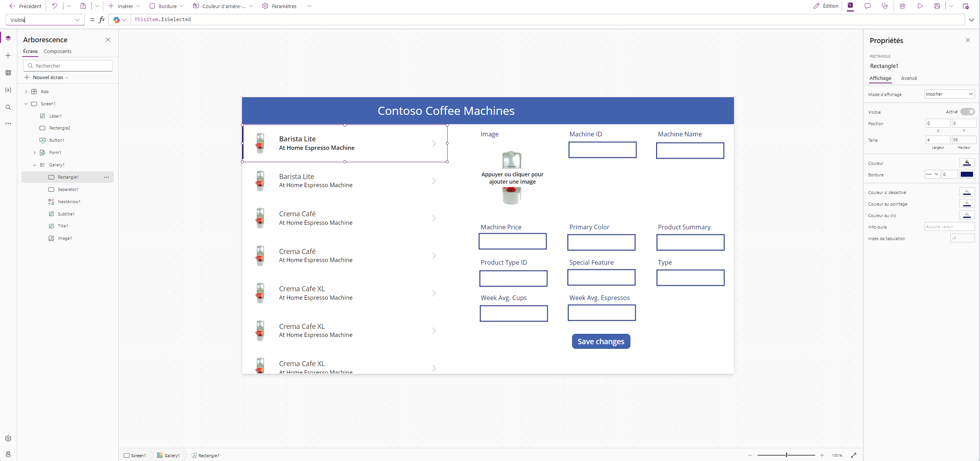Open the Visible property selector dropdown
980x461 pixels.
pos(77,20)
